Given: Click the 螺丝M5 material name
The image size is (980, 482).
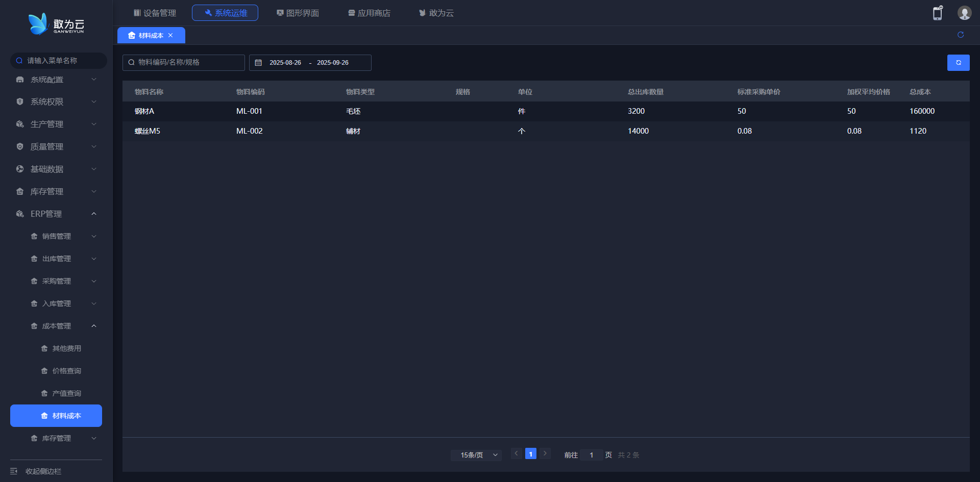Looking at the screenshot, I should click(148, 131).
